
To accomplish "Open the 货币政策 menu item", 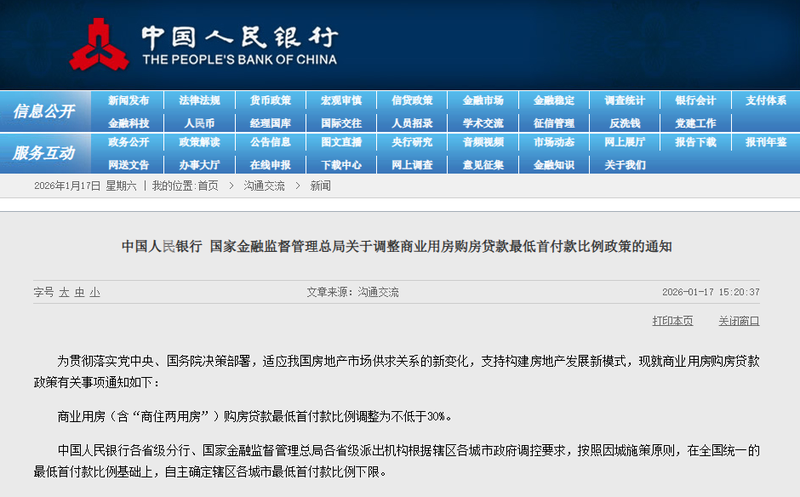I will 270,101.
